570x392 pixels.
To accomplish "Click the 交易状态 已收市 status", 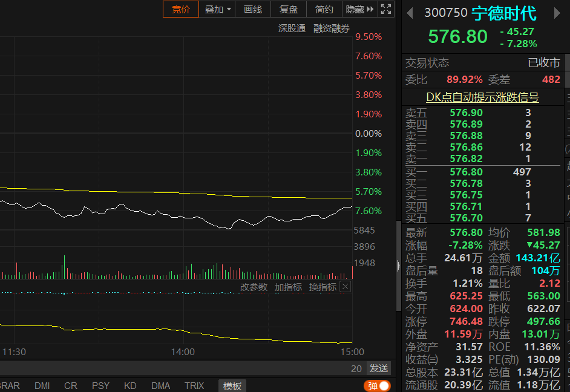I will pos(544,62).
